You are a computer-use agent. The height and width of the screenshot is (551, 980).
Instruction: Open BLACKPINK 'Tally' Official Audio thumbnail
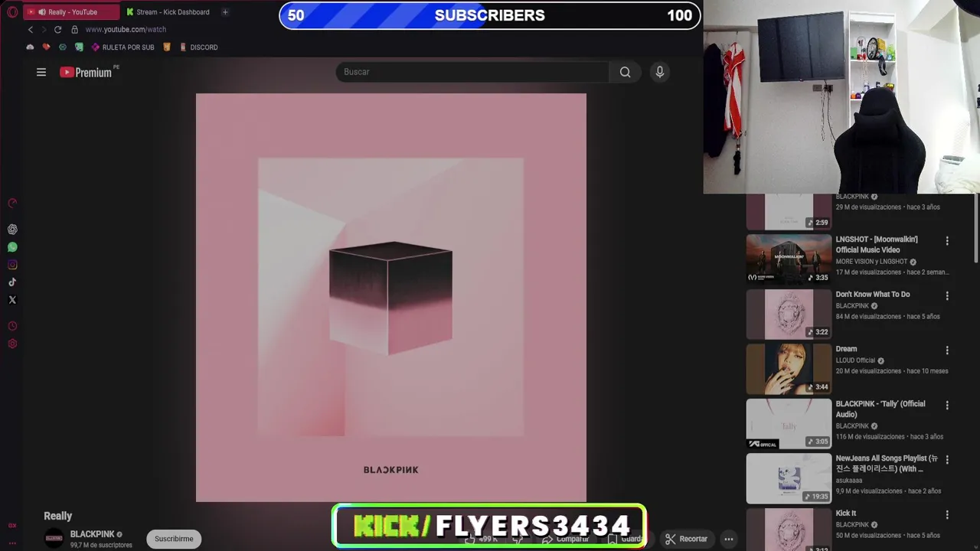[x=789, y=423]
